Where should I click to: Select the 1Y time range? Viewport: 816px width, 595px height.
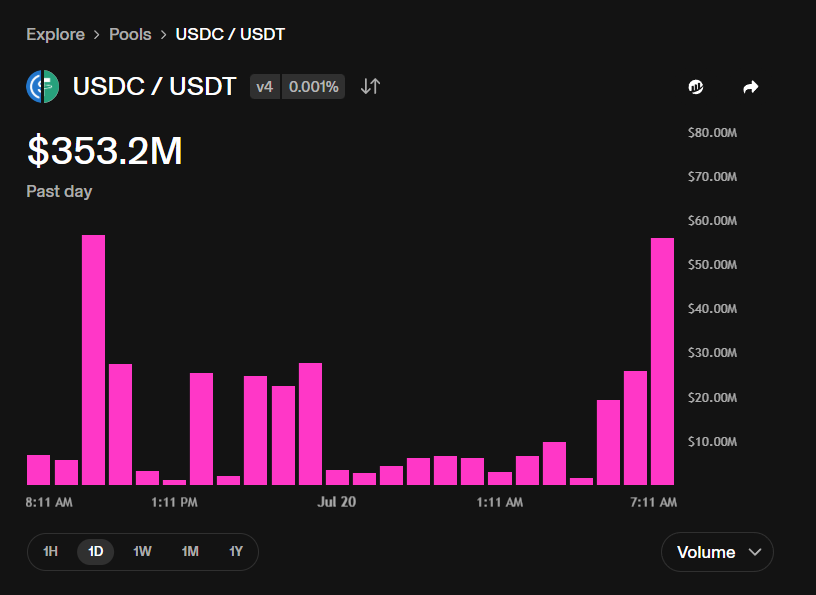click(236, 551)
